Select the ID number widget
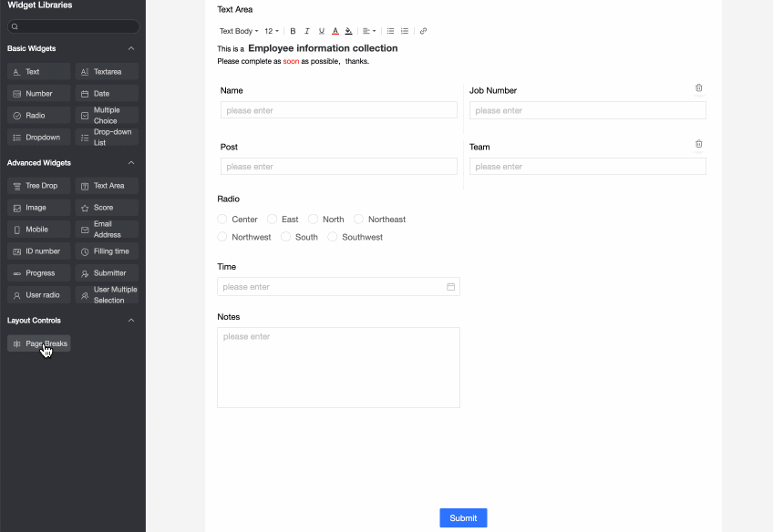773x532 pixels. click(x=39, y=251)
